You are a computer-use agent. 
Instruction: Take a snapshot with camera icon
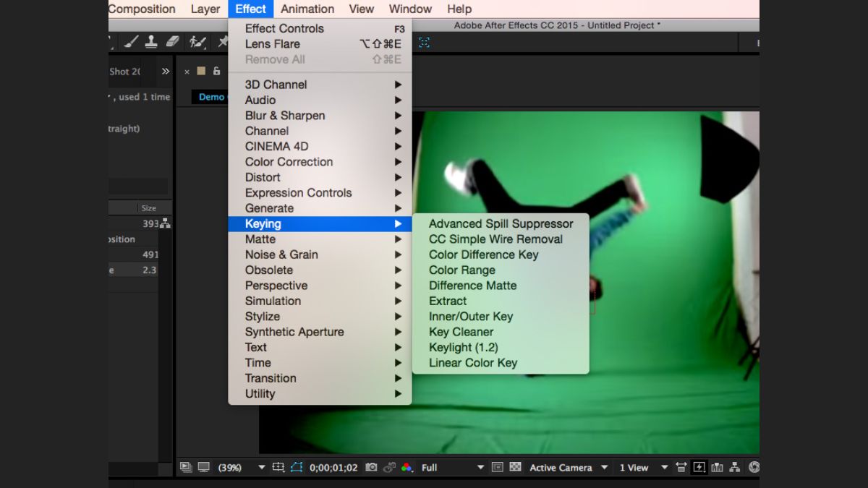pyautogui.click(x=371, y=468)
